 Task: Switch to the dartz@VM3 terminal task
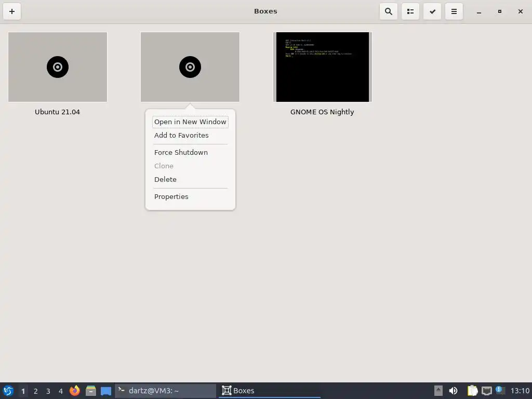coord(166,391)
